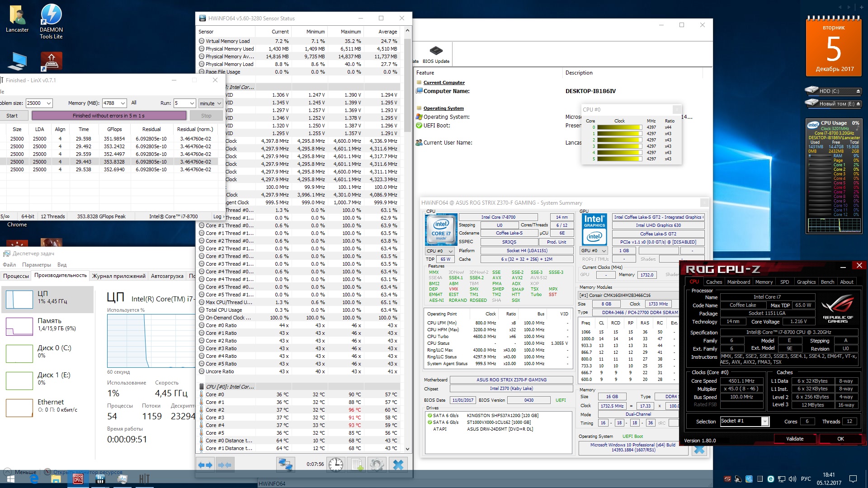Image resolution: width=868 pixels, height=488 pixels.
Task: Click Validate button in ROG CPU-Z
Action: tap(794, 439)
